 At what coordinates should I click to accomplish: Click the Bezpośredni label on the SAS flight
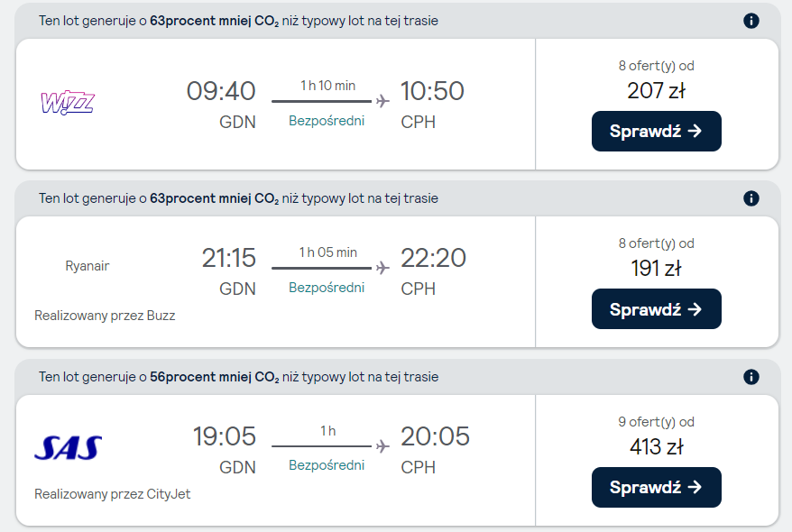(x=327, y=465)
